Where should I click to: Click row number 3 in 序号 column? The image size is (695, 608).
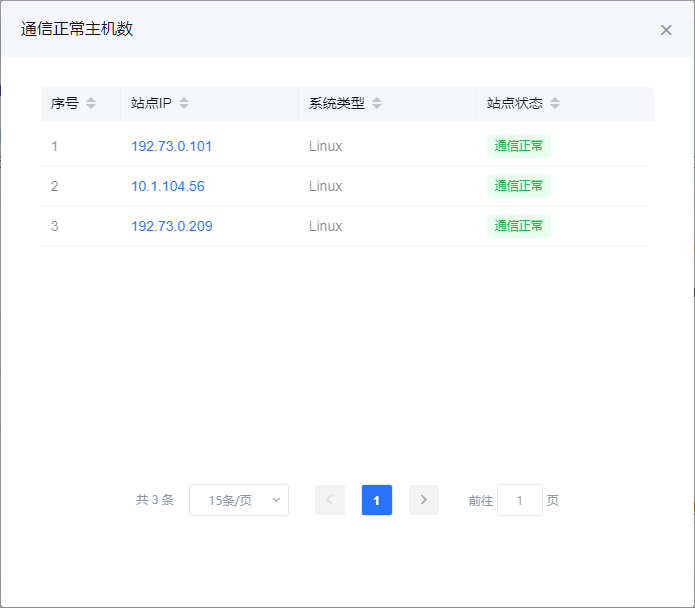55,226
